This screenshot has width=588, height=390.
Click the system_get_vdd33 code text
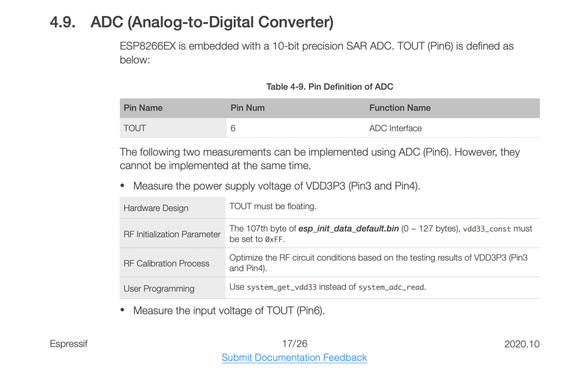pos(281,287)
